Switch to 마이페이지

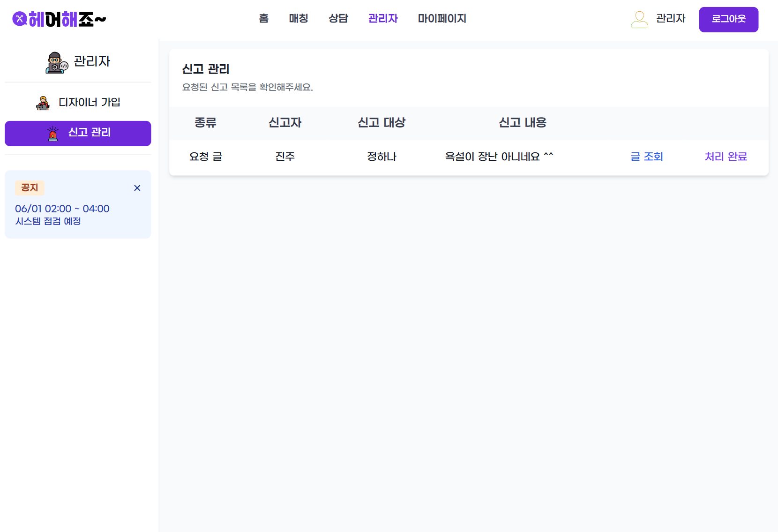(441, 19)
